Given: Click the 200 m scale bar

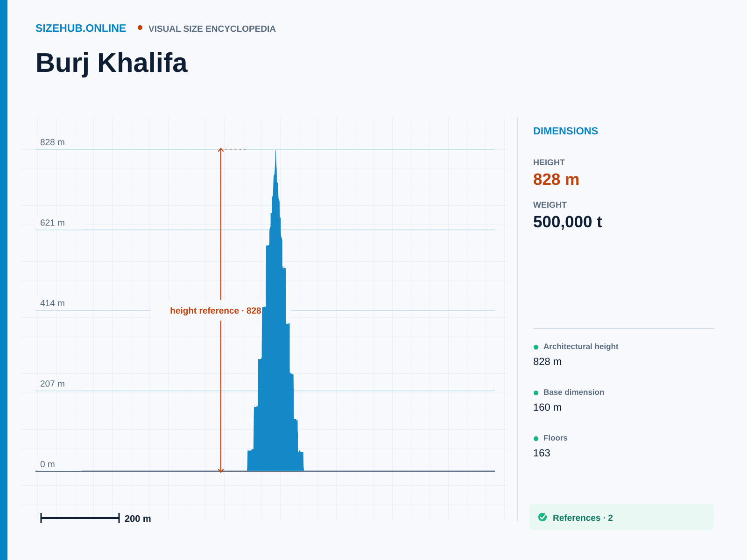Looking at the screenshot, I should (80, 518).
